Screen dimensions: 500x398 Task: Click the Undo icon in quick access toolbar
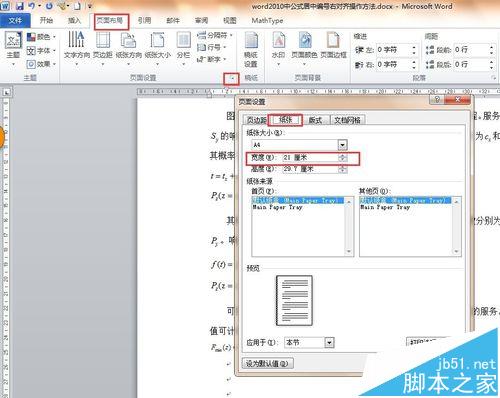click(x=32, y=6)
